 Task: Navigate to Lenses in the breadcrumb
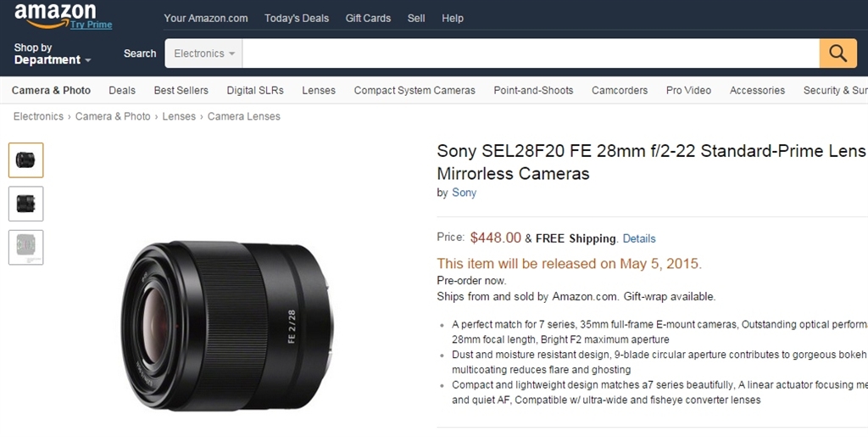click(179, 116)
